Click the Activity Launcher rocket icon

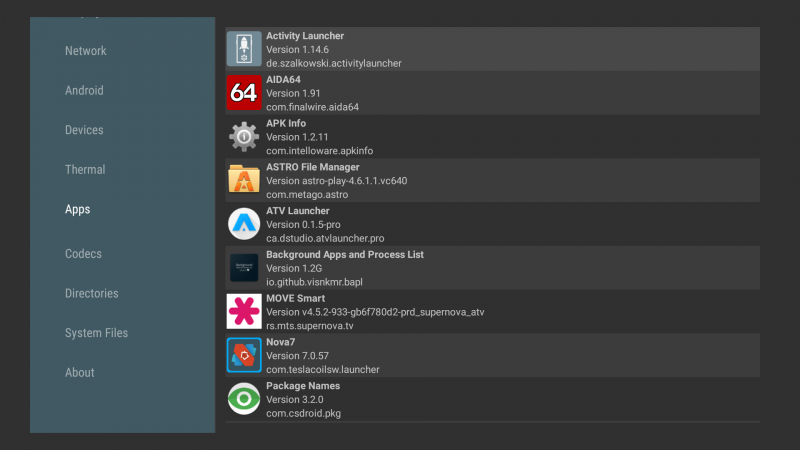click(x=244, y=49)
